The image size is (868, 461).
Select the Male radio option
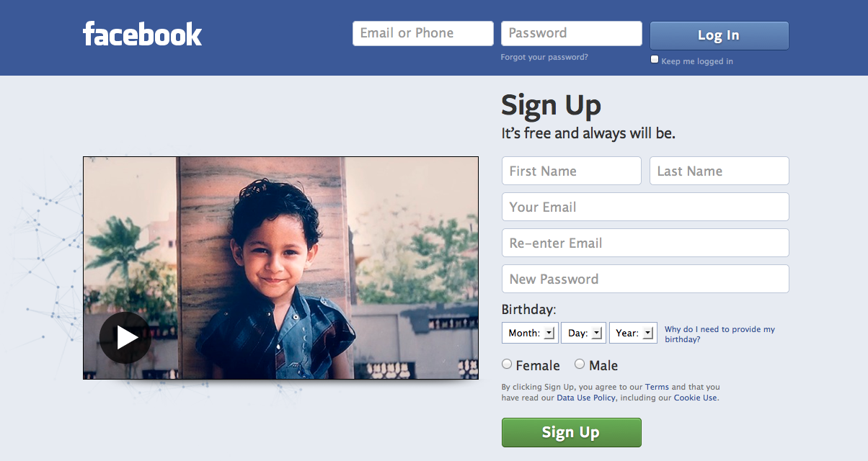tap(580, 364)
